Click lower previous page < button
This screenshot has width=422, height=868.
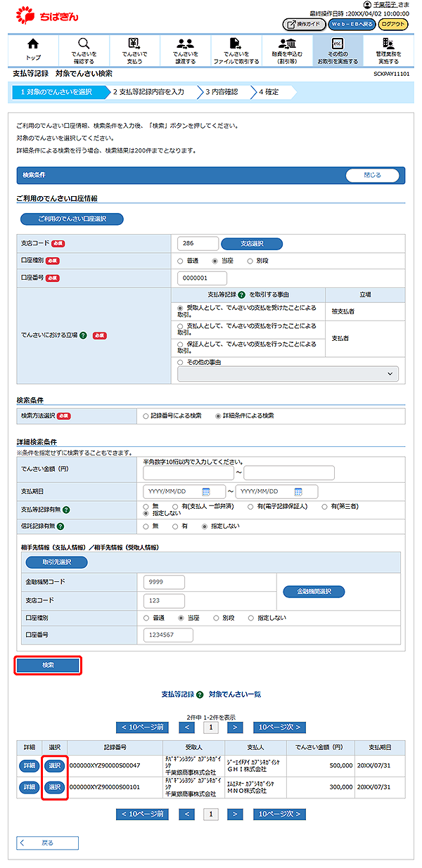(x=186, y=814)
